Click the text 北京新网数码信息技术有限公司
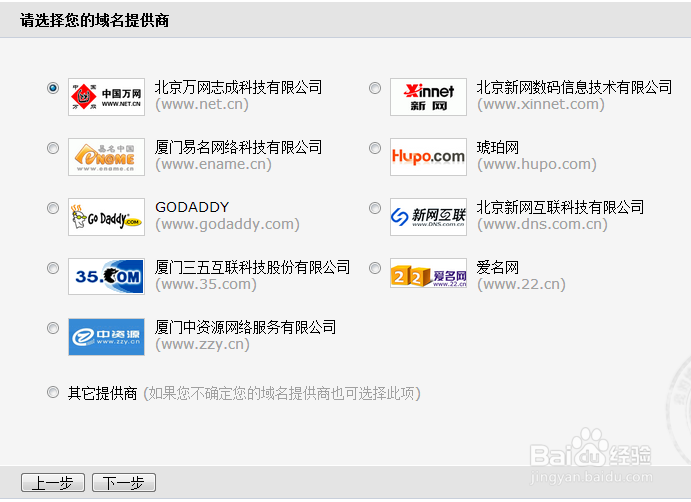The width and height of the screenshot is (691, 502). coord(574,87)
